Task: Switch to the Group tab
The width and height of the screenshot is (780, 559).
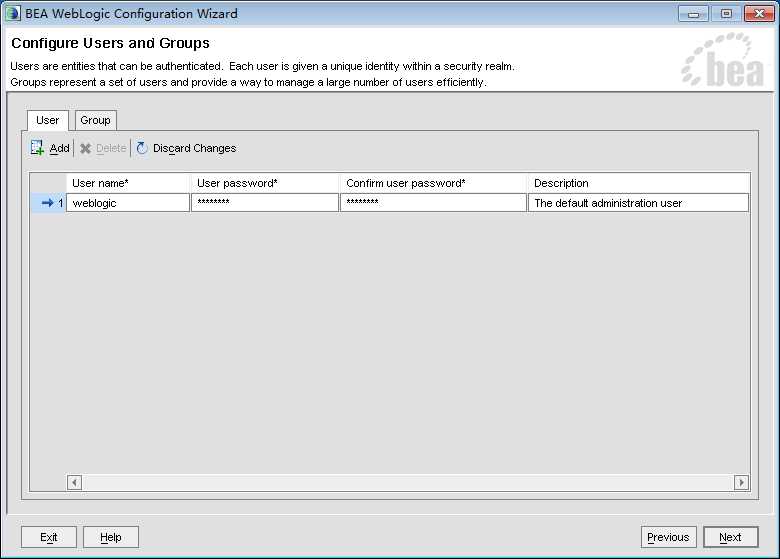Action: point(96,120)
